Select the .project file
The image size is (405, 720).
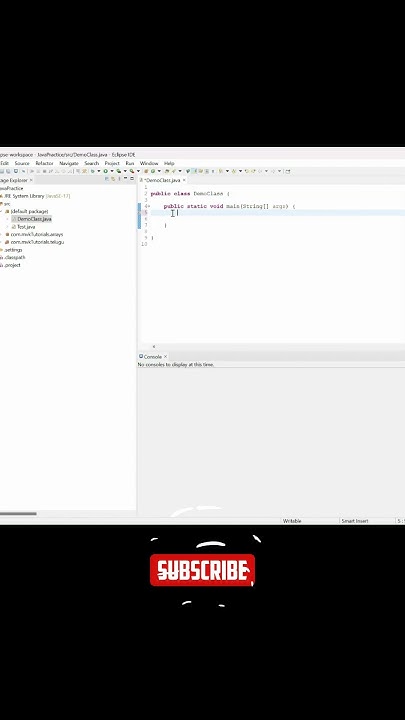12,265
